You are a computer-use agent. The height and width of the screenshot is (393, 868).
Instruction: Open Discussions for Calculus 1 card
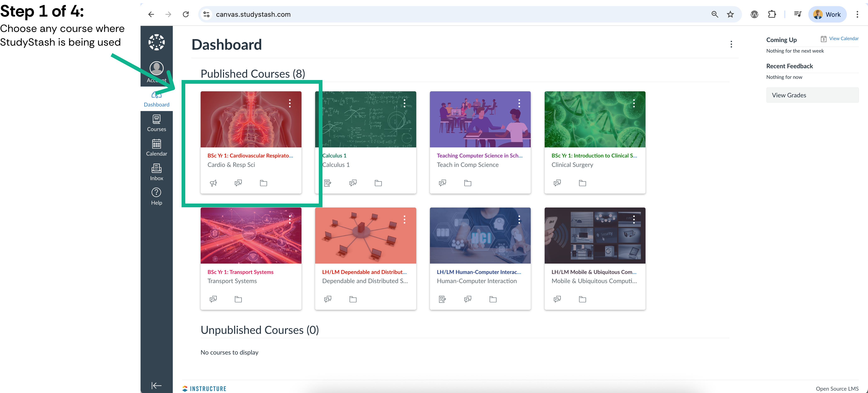(353, 183)
